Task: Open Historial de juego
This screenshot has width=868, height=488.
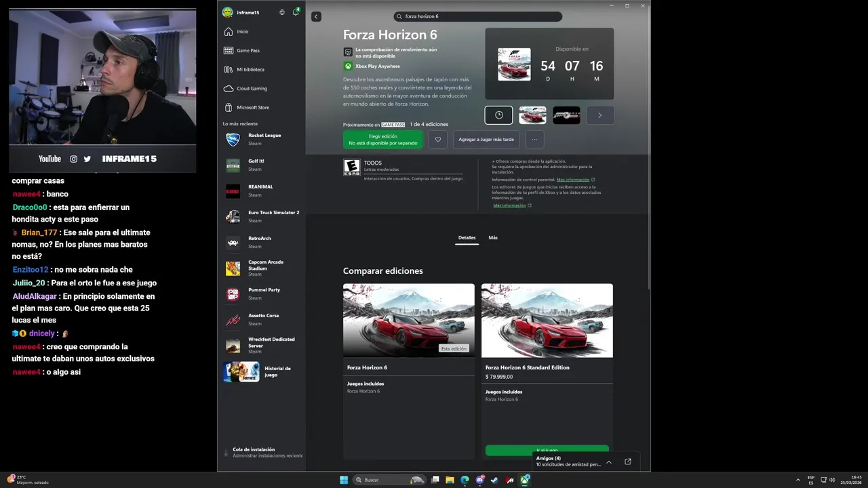Action: pyautogui.click(x=261, y=372)
